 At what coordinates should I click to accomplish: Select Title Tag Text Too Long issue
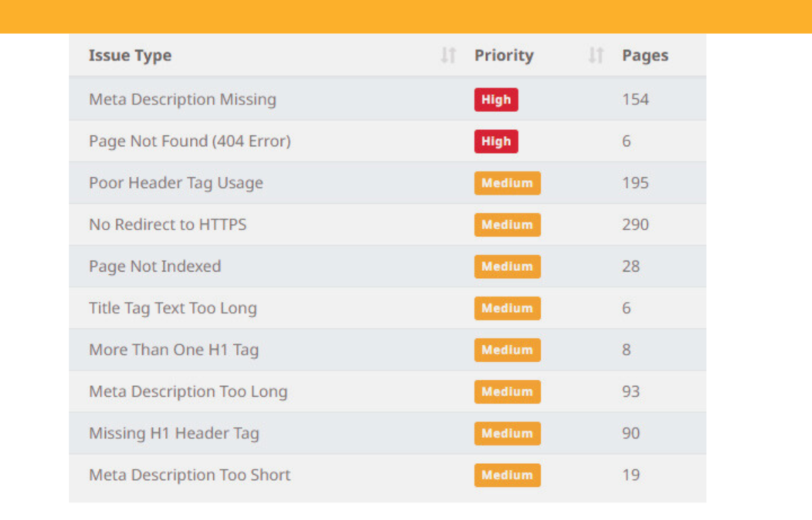pyautogui.click(x=173, y=308)
